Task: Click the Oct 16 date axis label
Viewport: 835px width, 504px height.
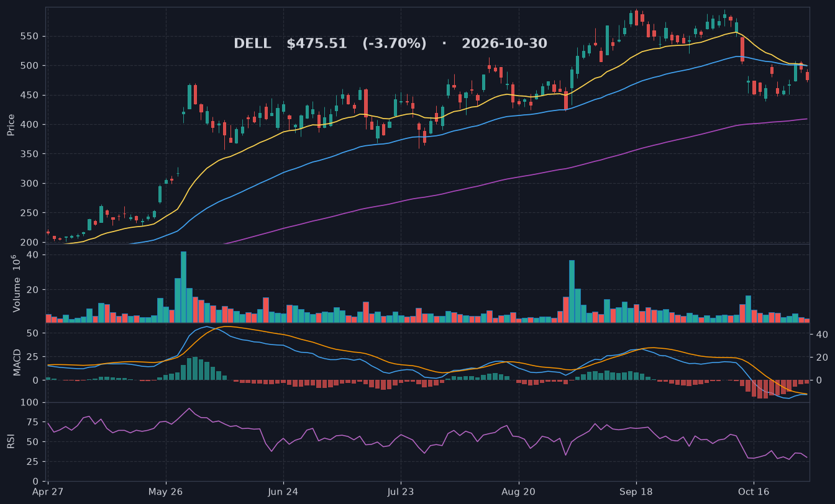Action: [754, 492]
